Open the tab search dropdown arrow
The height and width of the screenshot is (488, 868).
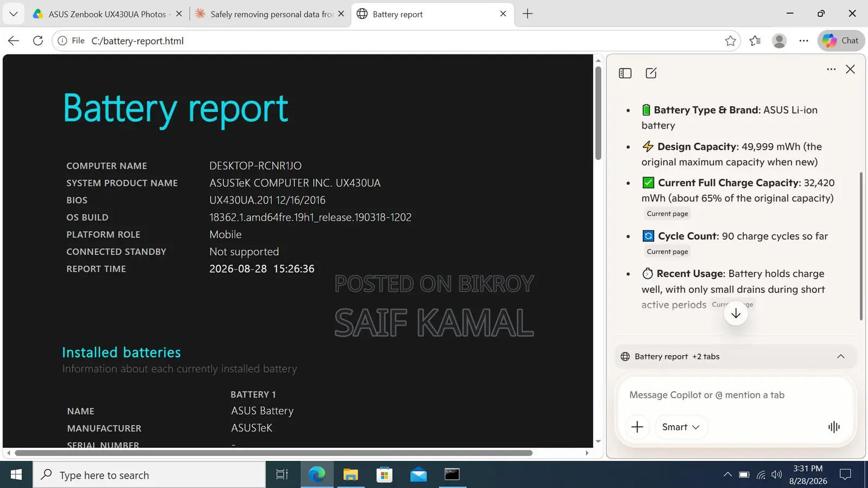[x=14, y=14]
